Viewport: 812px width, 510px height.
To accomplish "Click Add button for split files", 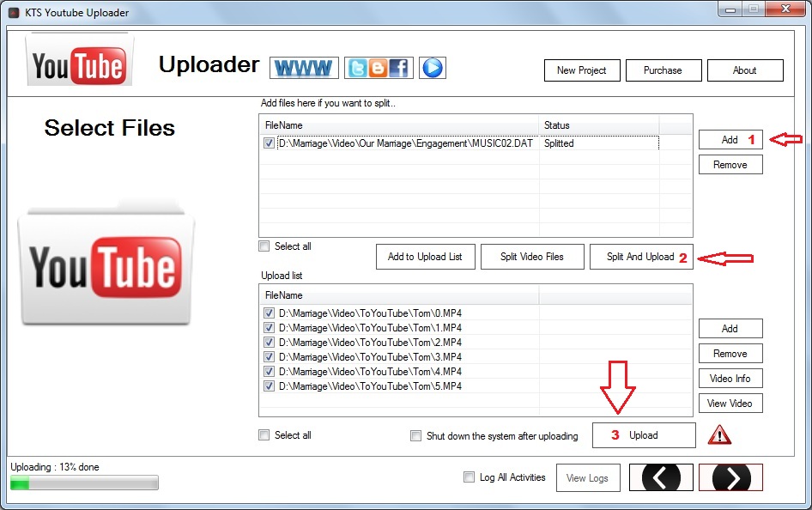I will (730, 140).
